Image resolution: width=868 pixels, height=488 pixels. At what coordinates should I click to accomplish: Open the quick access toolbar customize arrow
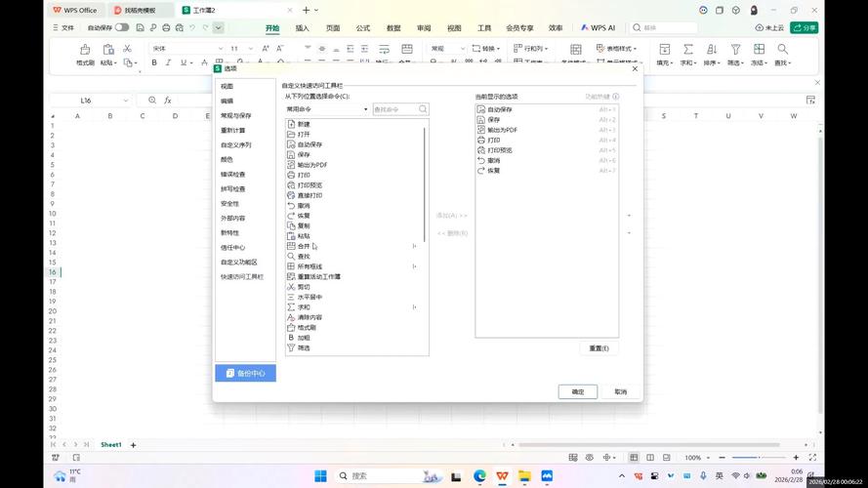pyautogui.click(x=218, y=27)
